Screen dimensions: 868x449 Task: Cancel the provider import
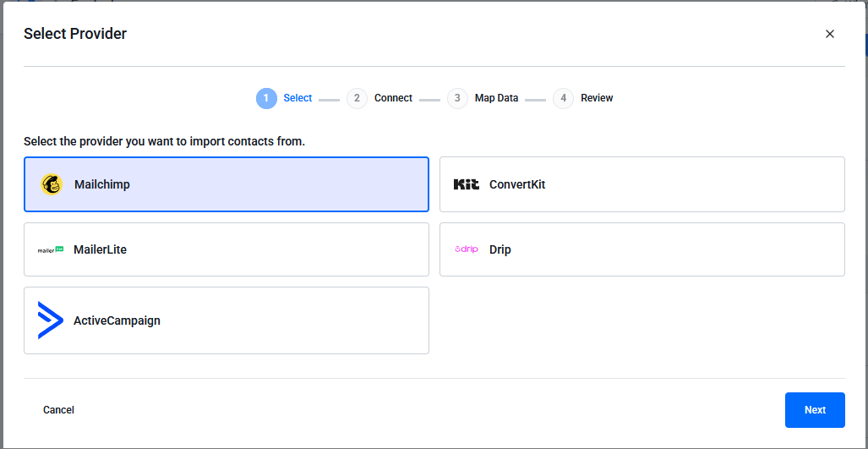[58, 410]
